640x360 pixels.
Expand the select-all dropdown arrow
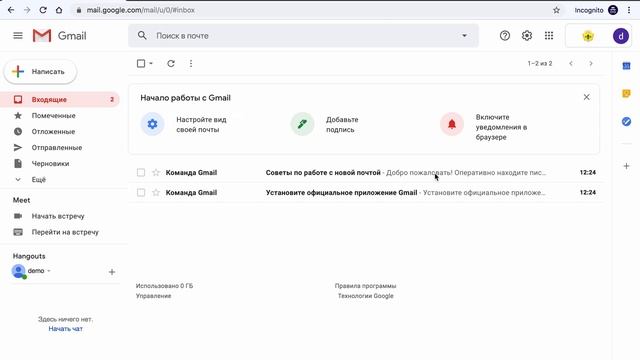pyautogui.click(x=151, y=63)
